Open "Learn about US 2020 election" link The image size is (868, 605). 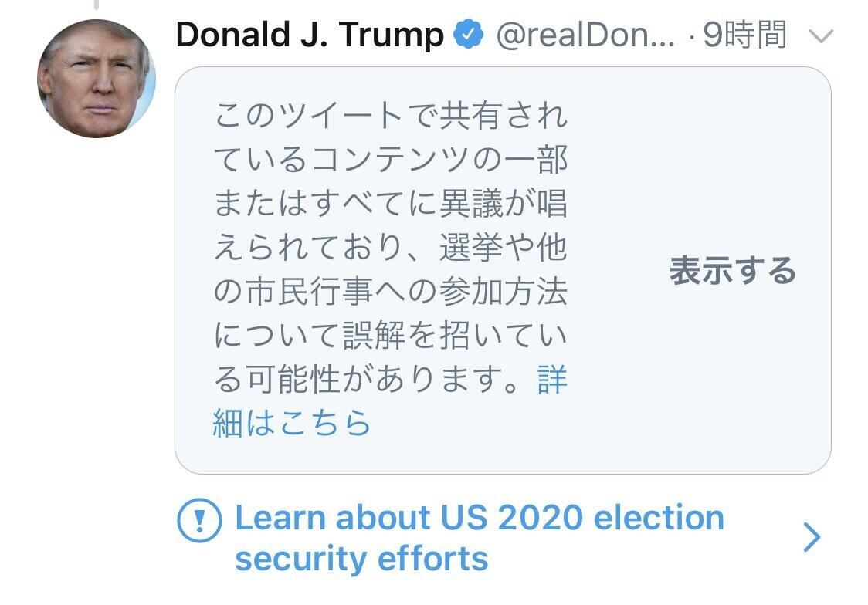(479, 517)
